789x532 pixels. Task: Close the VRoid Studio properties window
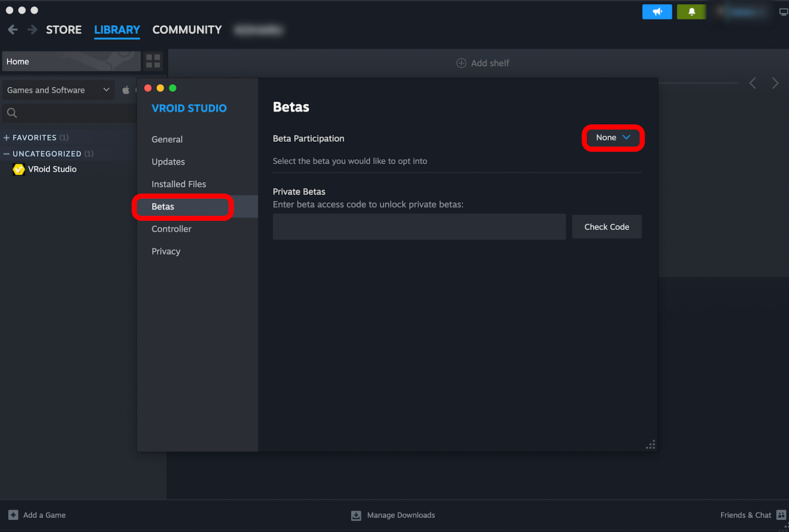(148, 88)
